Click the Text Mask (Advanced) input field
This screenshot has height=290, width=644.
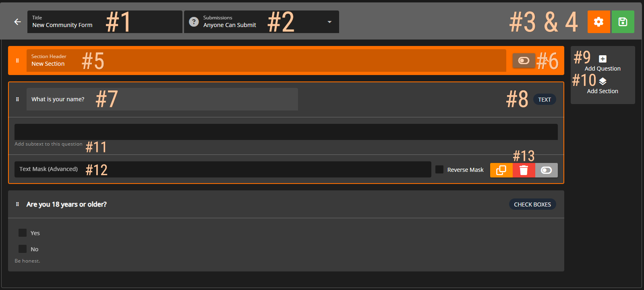[x=222, y=169]
